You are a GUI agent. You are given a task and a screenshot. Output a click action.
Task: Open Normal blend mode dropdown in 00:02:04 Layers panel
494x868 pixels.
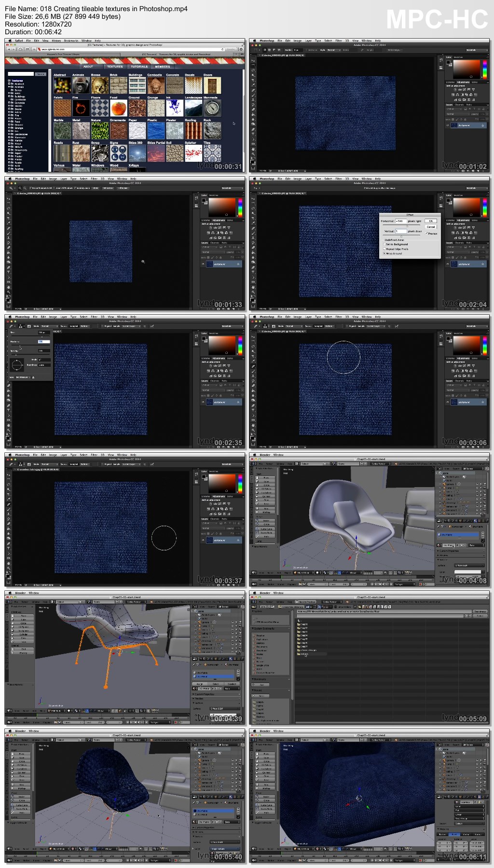click(458, 252)
